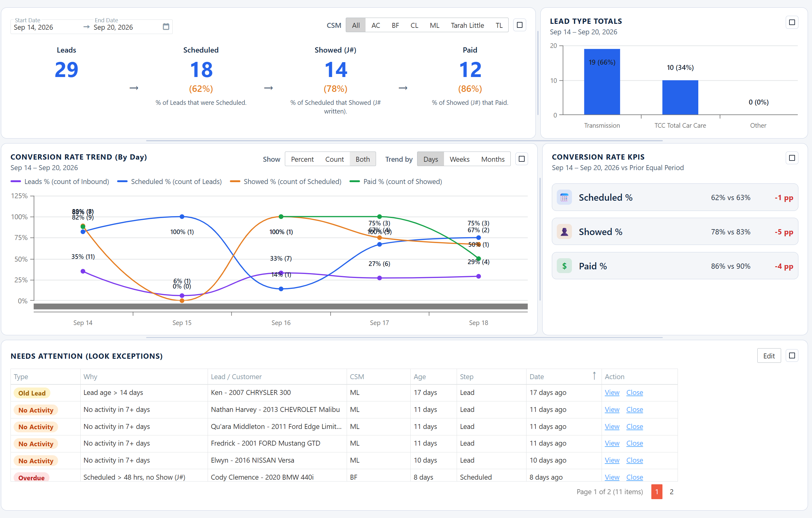Image resolution: width=812 pixels, height=518 pixels.
Task: Go to page 2 of exceptions
Action: click(x=671, y=492)
